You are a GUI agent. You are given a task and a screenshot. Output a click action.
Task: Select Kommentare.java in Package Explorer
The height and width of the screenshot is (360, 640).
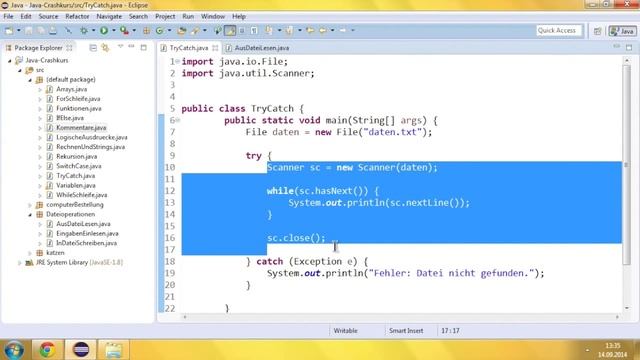pos(81,128)
